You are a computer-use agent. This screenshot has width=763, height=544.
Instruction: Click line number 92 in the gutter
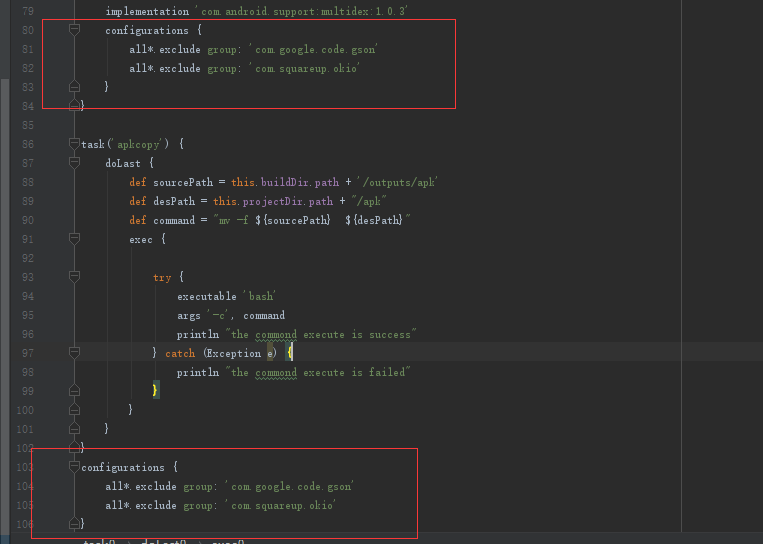(28, 258)
